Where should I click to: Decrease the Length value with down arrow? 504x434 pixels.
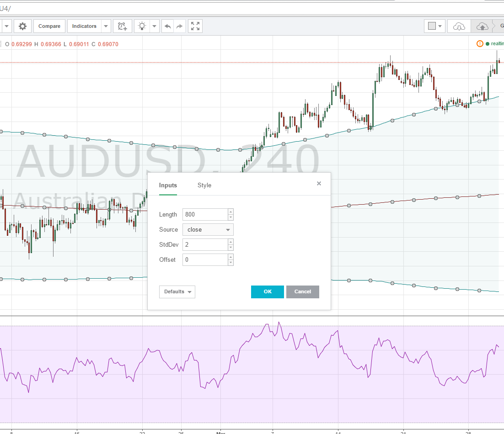click(x=231, y=217)
